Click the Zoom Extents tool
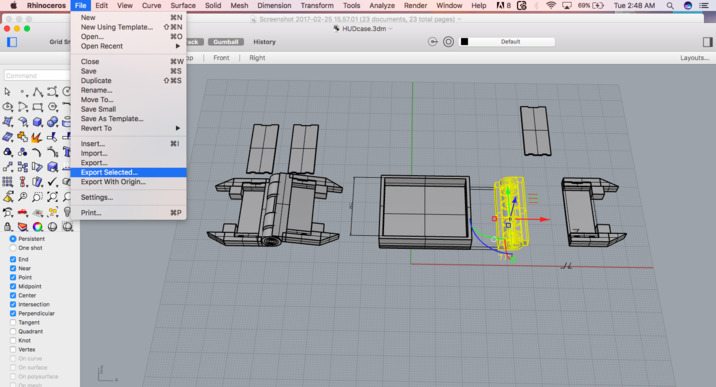 pyautogui.click(x=53, y=197)
